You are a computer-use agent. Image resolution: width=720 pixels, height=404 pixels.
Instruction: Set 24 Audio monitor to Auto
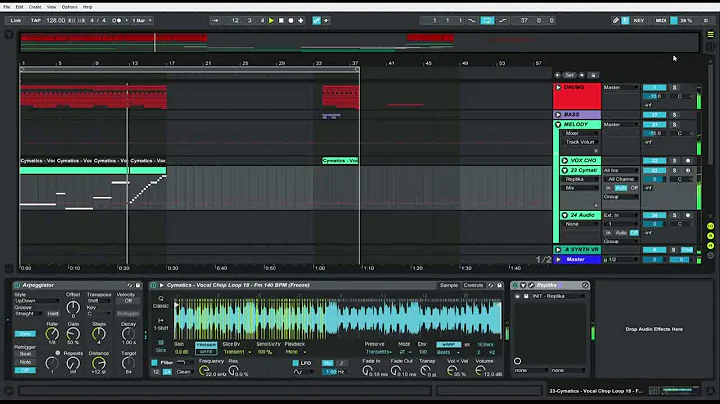tap(621, 233)
